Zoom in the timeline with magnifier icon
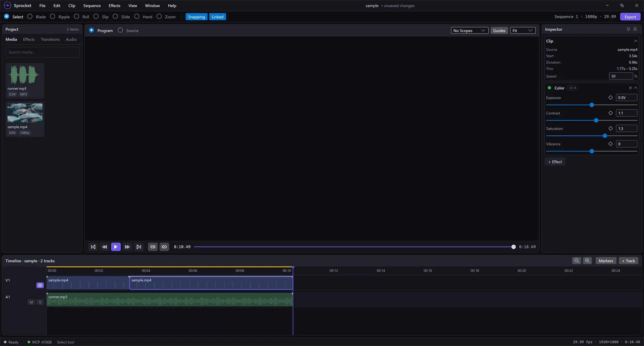The width and height of the screenshot is (644, 346). [587, 261]
